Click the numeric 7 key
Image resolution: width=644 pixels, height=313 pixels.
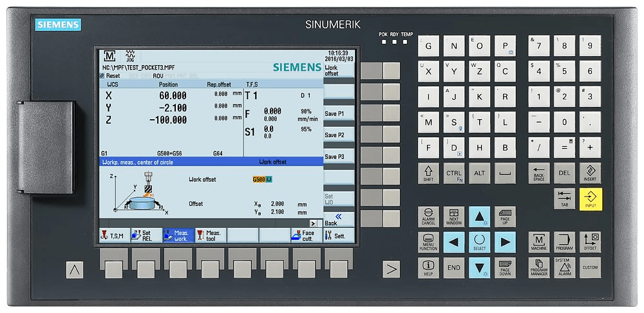(x=539, y=46)
